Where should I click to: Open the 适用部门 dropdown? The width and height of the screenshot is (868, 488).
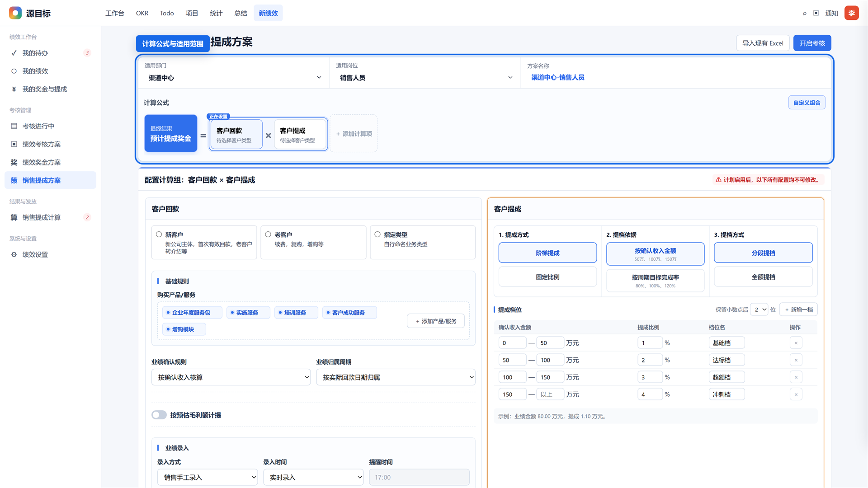[234, 78]
